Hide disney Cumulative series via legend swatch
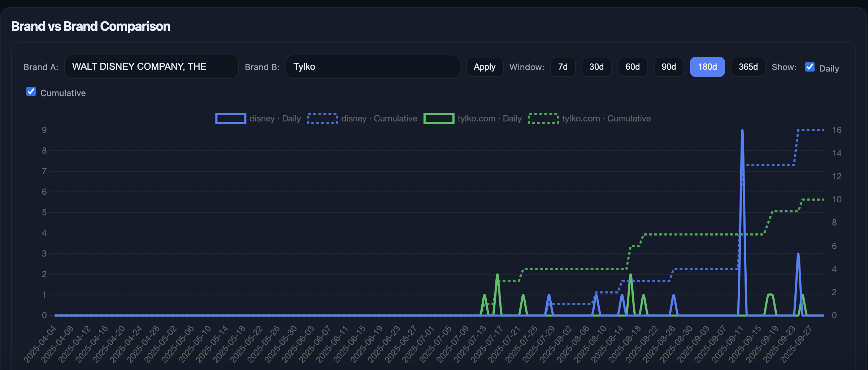Image resolution: width=868 pixels, height=370 pixels. (x=322, y=119)
